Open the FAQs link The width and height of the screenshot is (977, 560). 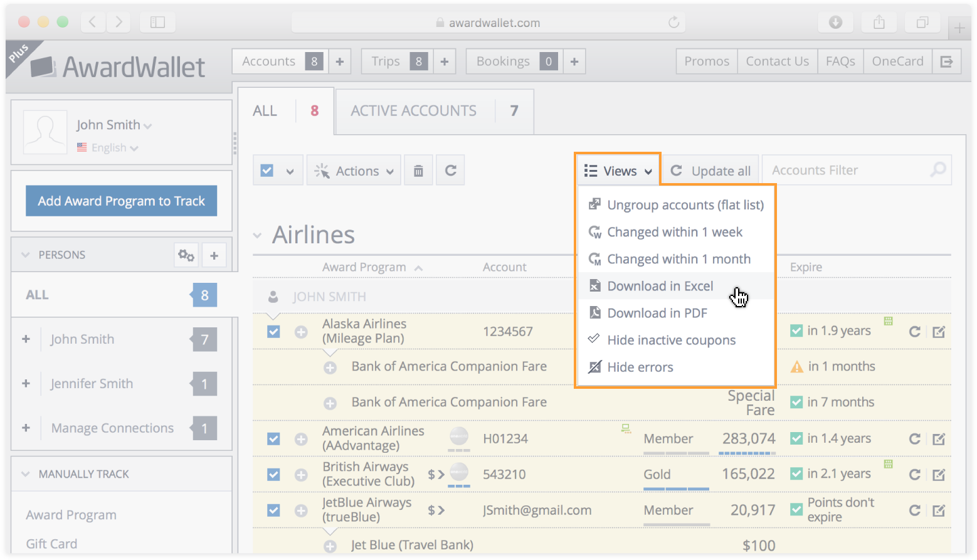840,61
